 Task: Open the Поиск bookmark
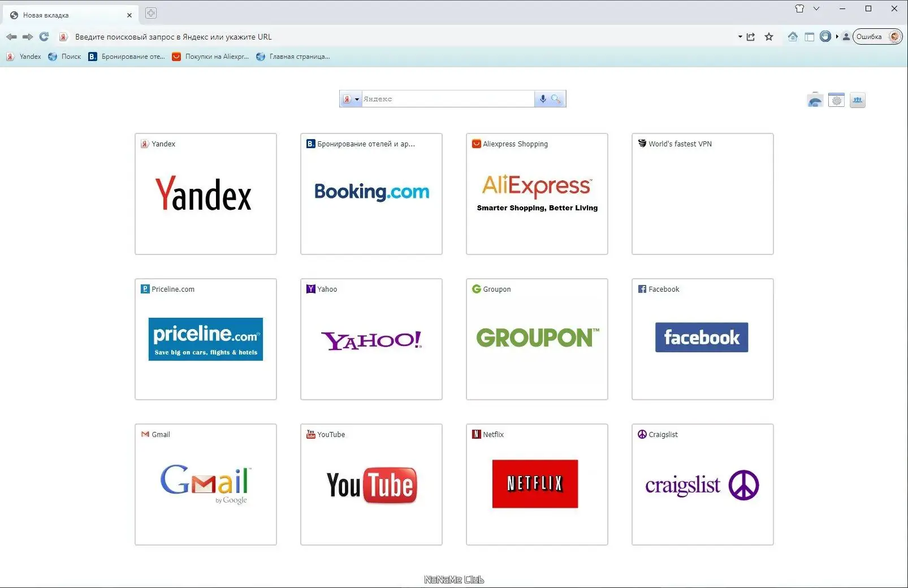[x=64, y=57]
